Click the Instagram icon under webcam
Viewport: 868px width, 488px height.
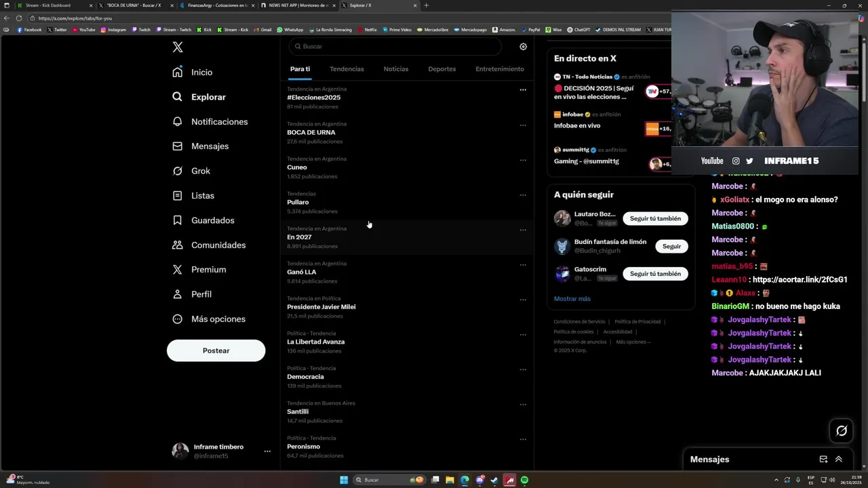(736, 161)
